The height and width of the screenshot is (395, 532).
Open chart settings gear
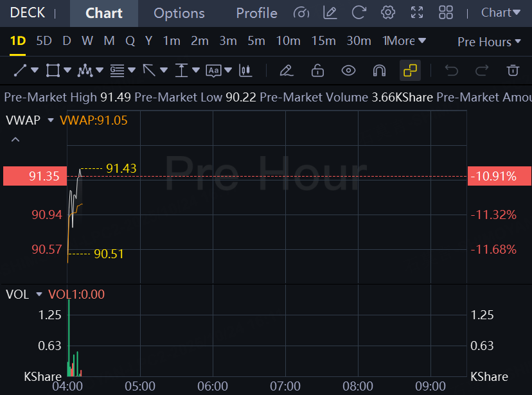[388, 13]
